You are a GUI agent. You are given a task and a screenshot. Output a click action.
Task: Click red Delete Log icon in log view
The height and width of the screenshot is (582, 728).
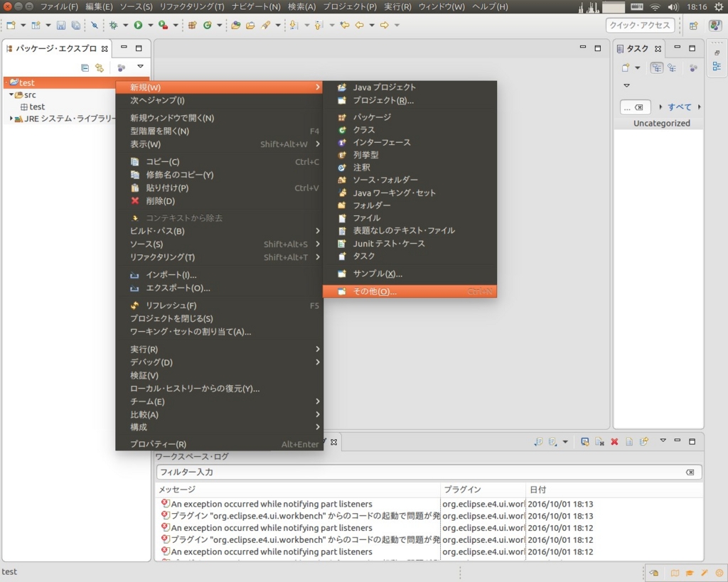(614, 442)
